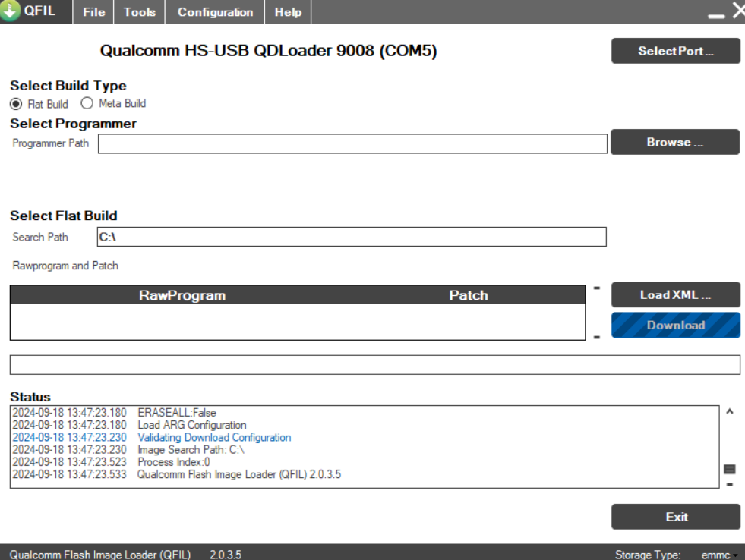
Task: Minimize the QFIL window
Action: (716, 16)
